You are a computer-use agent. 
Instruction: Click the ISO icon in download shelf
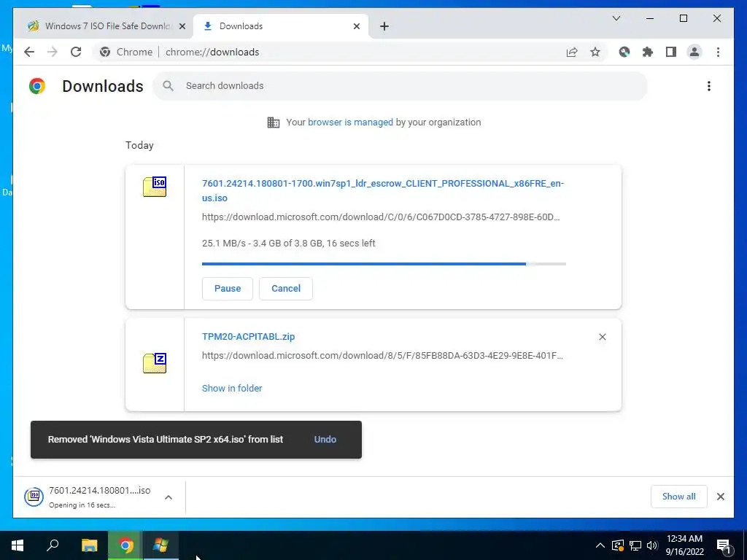34,497
